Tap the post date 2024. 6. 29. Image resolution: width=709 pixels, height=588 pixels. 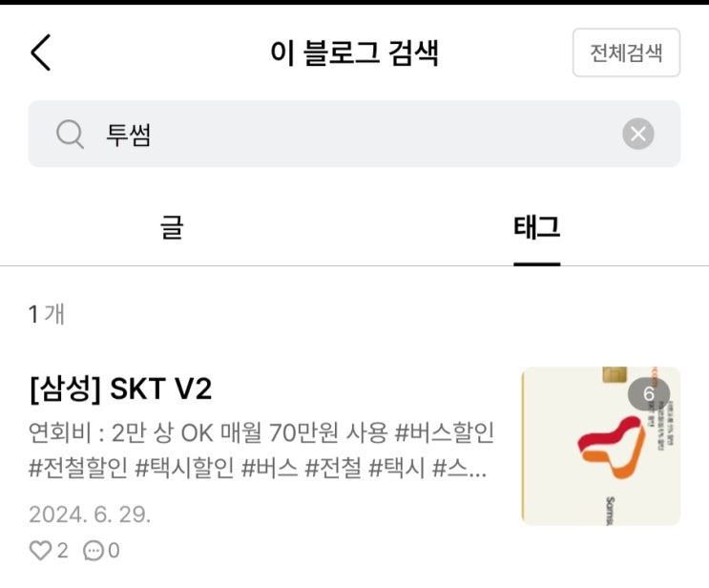[90, 514]
